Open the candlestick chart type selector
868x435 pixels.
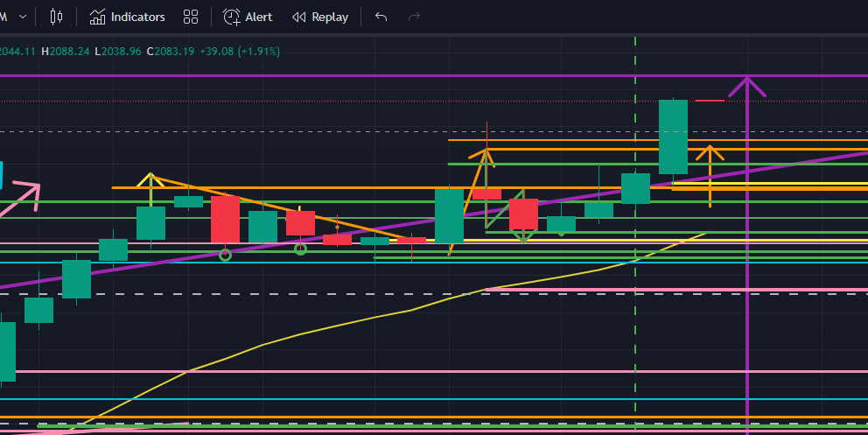[x=57, y=17]
